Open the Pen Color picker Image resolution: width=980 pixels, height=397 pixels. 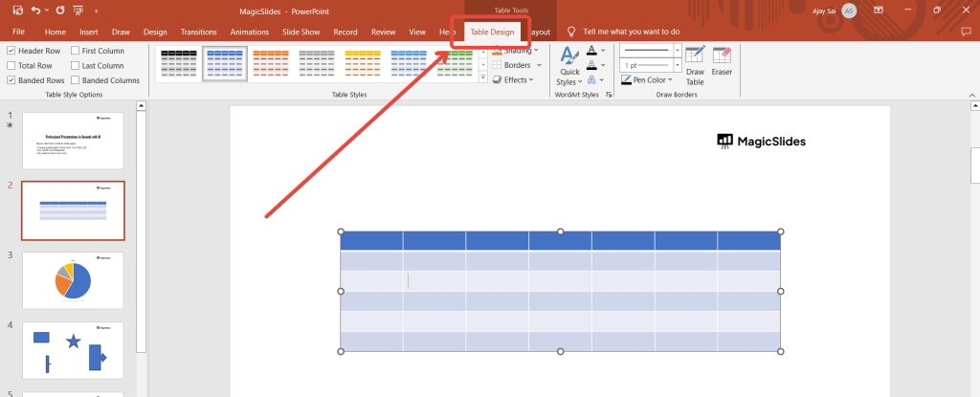(x=647, y=80)
